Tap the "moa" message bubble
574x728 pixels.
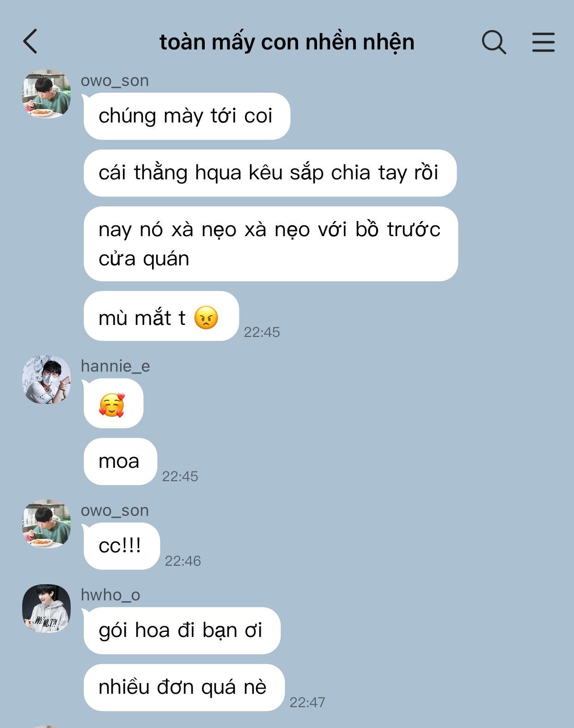click(x=120, y=461)
